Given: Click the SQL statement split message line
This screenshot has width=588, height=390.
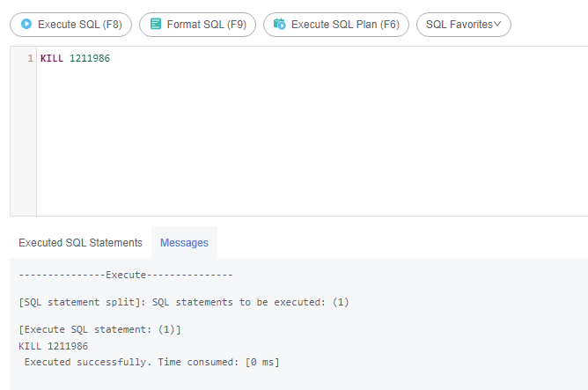Looking at the screenshot, I should pyautogui.click(x=184, y=302).
